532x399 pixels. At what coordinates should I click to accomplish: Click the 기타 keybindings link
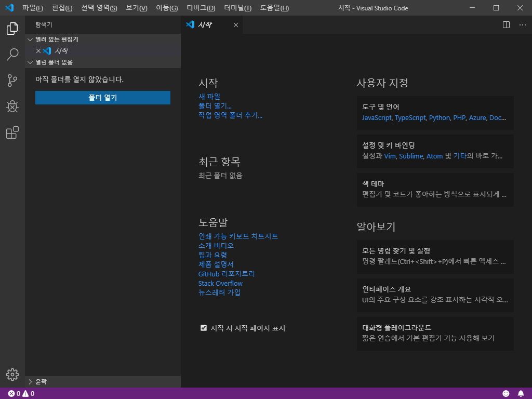[460, 156]
